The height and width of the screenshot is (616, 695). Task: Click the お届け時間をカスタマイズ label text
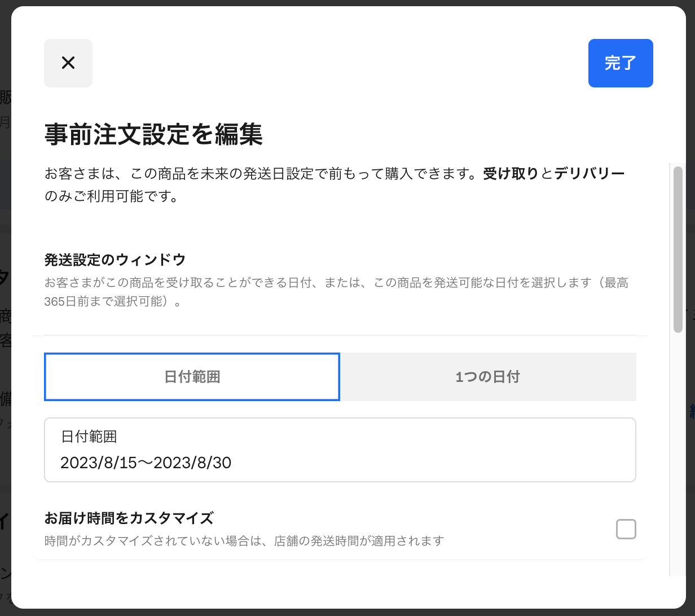coord(129,518)
